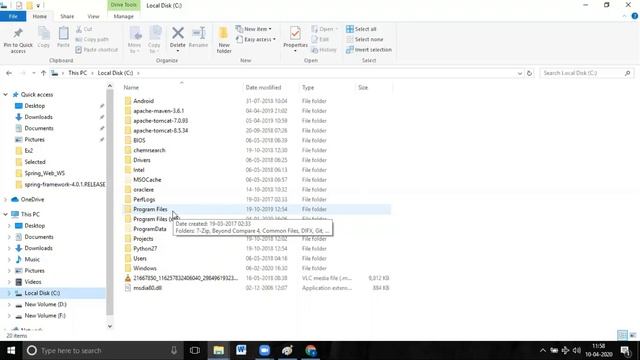640x360 pixels.
Task: Click Windows taskbar search box
Action: 102,351
